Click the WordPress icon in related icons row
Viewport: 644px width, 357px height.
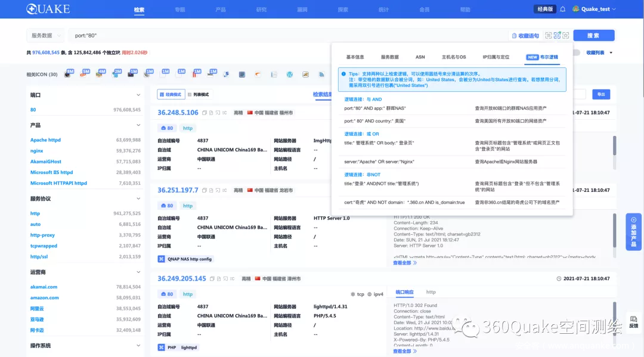point(289,74)
